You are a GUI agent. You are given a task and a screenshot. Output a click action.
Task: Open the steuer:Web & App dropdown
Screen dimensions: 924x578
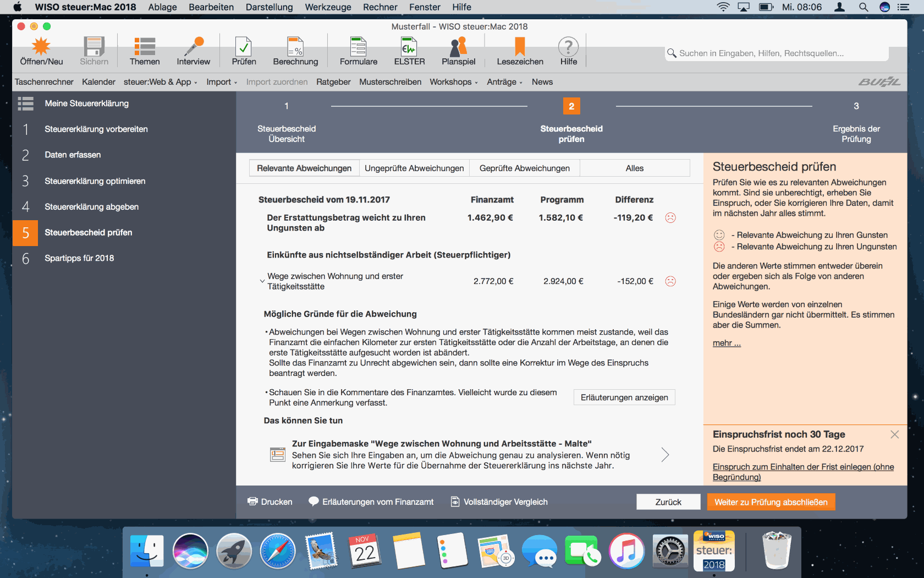[160, 82]
